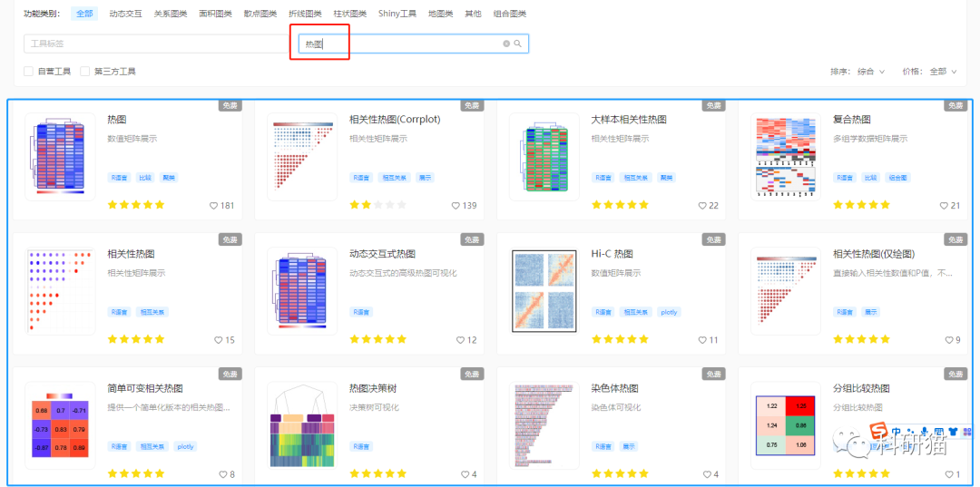
Task: Like the 大样本相关性热图 tool
Action: pyautogui.click(x=701, y=206)
